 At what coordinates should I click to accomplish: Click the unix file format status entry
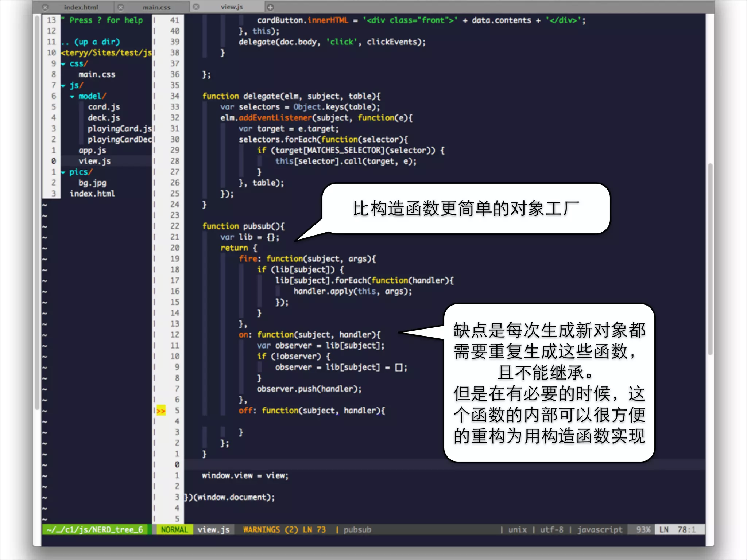[x=518, y=530]
